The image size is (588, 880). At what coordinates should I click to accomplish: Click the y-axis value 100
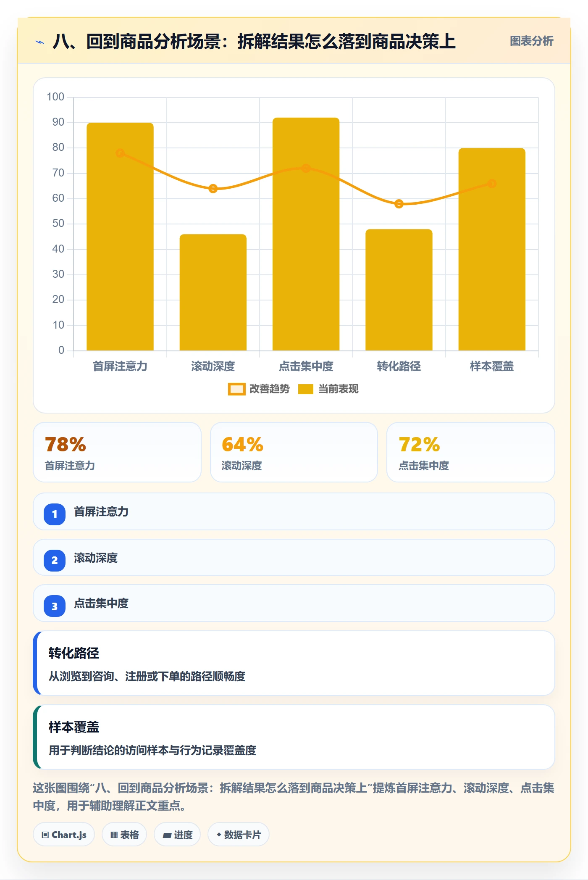pyautogui.click(x=55, y=97)
